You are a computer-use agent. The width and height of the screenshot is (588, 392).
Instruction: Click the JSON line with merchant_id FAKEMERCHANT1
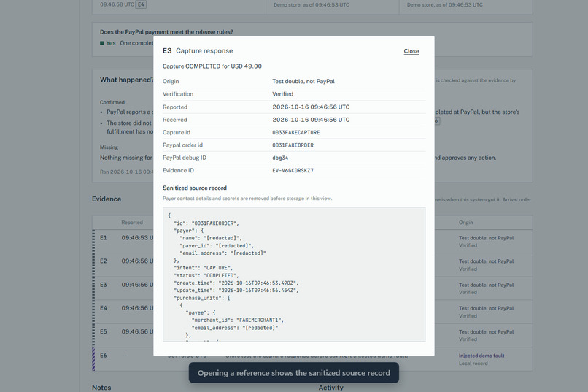(x=238, y=320)
